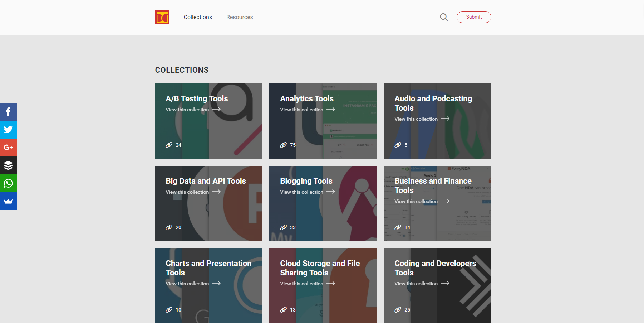
Task: Click View this collection under Charts and Presentation
Action: coord(187,284)
